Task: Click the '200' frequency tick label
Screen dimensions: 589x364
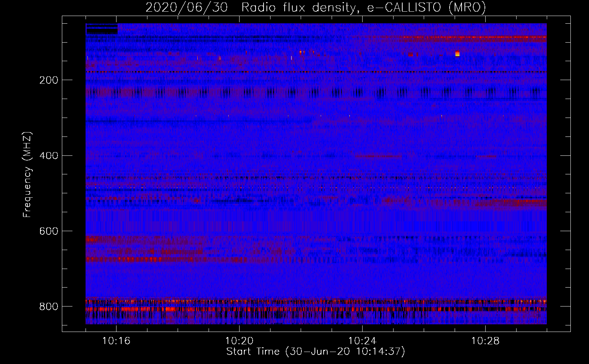Action: point(48,80)
